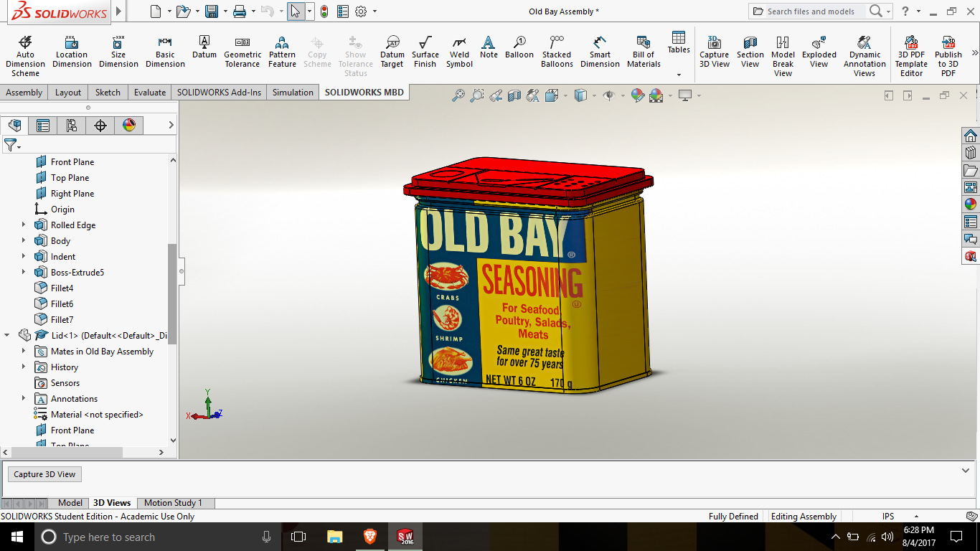Insert a Bill of Materials
Screen dimensions: 980x551
644,52
